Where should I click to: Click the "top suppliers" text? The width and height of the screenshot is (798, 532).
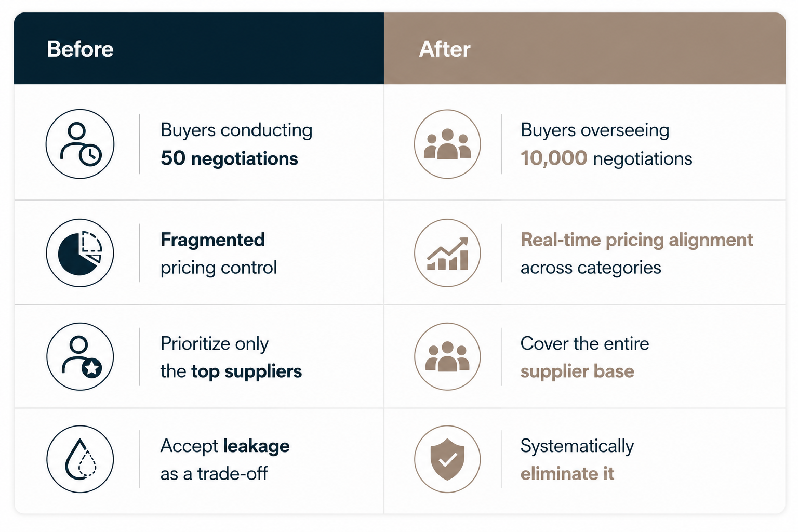[x=246, y=372]
